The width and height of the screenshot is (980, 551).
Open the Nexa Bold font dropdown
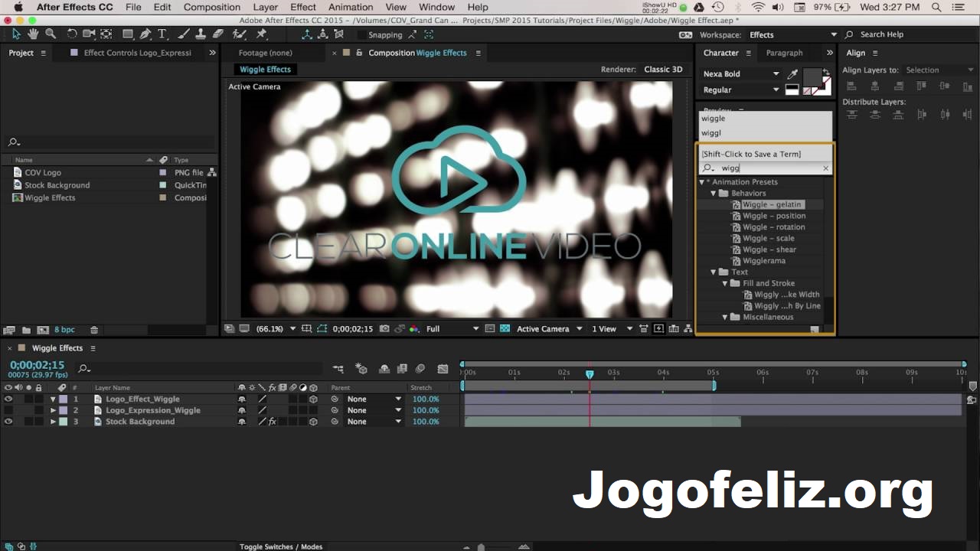pyautogui.click(x=741, y=74)
